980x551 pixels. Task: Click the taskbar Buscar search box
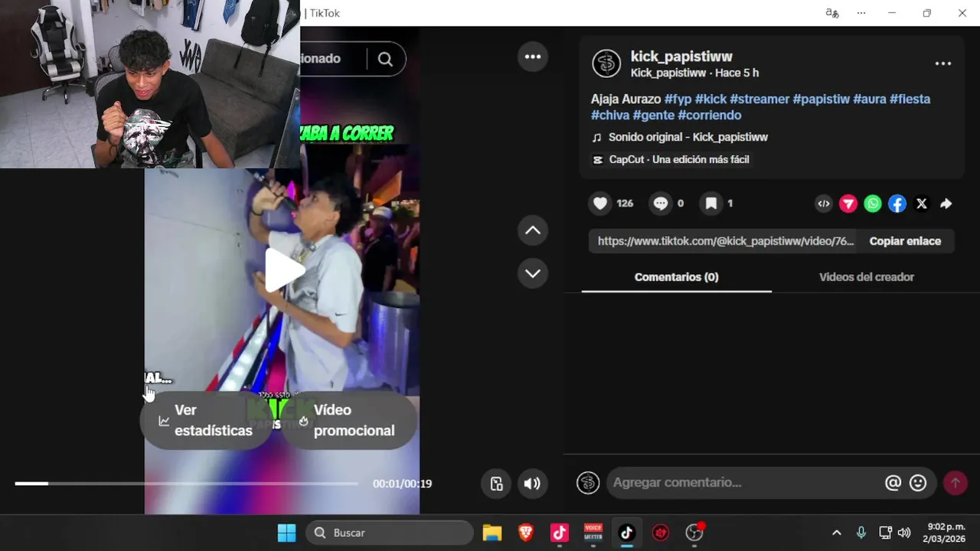390,533
